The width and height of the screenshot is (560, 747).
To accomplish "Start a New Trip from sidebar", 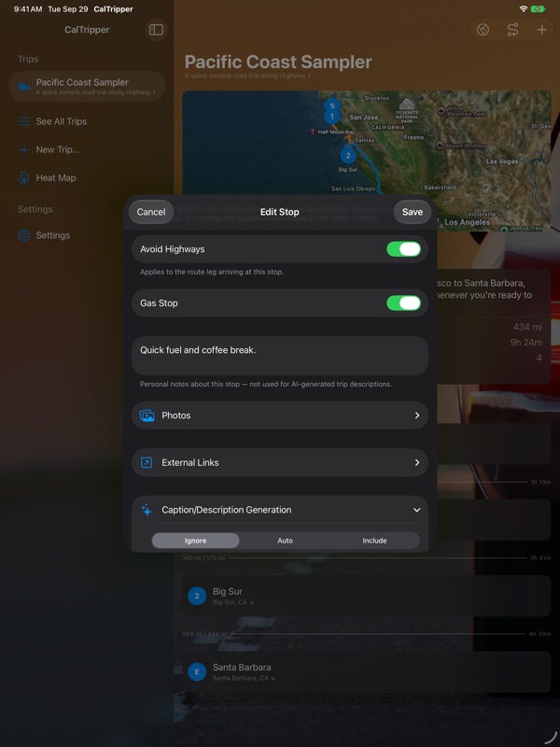I will click(x=87, y=149).
